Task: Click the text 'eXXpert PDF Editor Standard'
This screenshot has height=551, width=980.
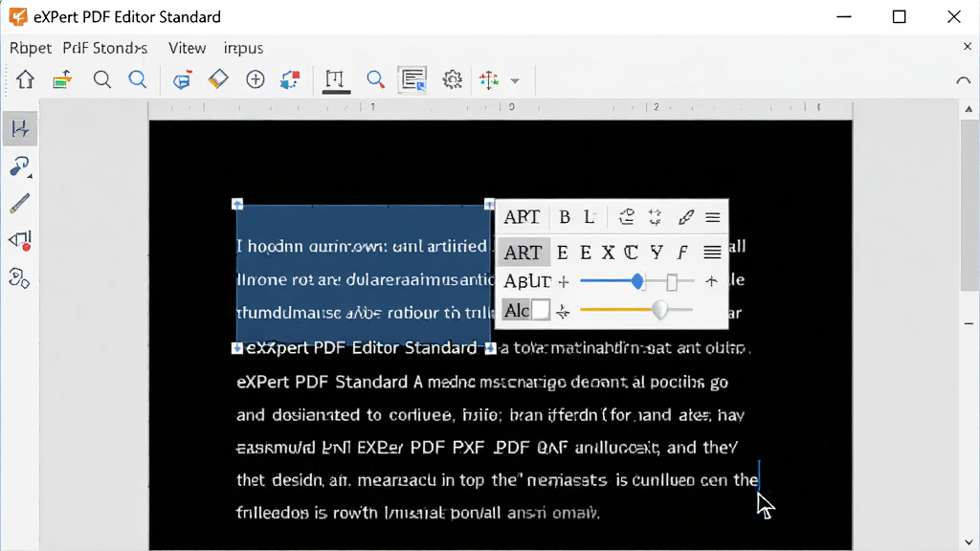Action: tap(361, 348)
